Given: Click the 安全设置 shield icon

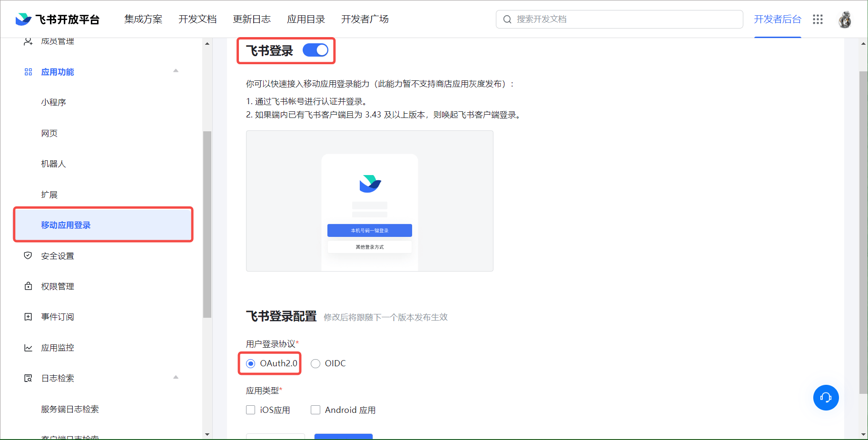Looking at the screenshot, I should pos(28,256).
